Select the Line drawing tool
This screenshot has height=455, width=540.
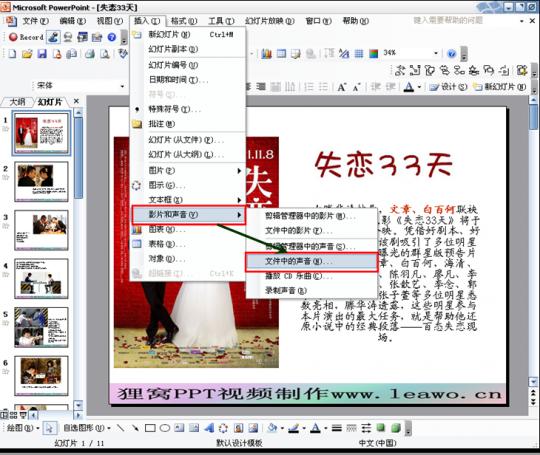121,428
